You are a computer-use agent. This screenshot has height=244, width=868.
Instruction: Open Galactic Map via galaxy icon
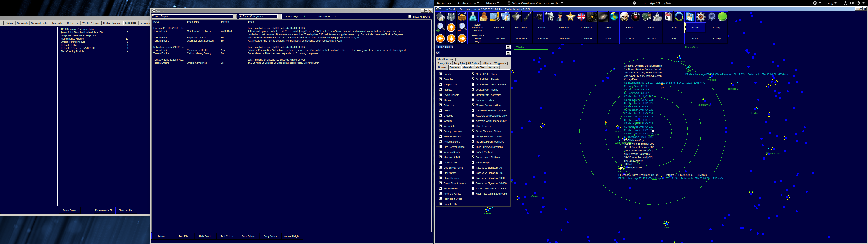(603, 17)
